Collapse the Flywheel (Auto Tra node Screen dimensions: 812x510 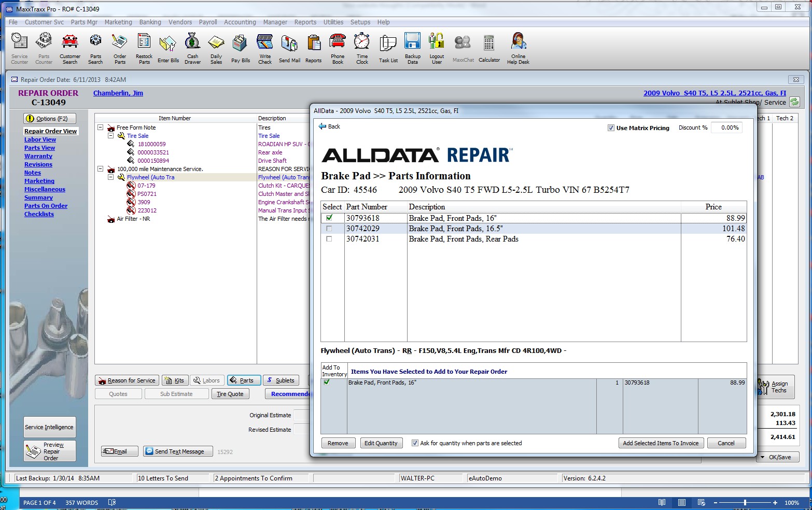tap(111, 177)
